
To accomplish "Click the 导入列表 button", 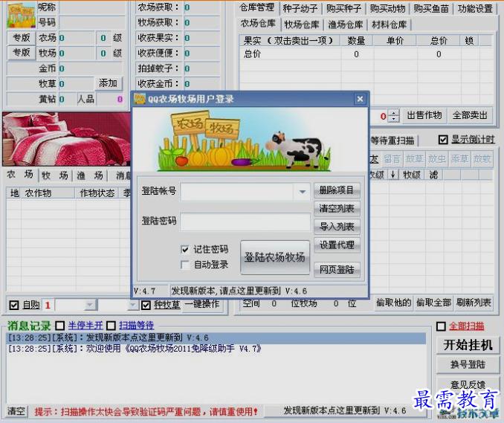I will point(337,227).
